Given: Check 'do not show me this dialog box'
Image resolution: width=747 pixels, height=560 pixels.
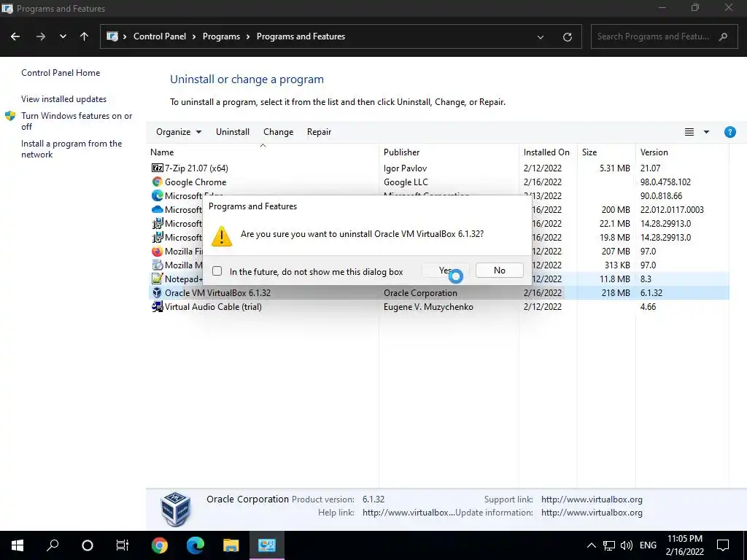Looking at the screenshot, I should (217, 271).
